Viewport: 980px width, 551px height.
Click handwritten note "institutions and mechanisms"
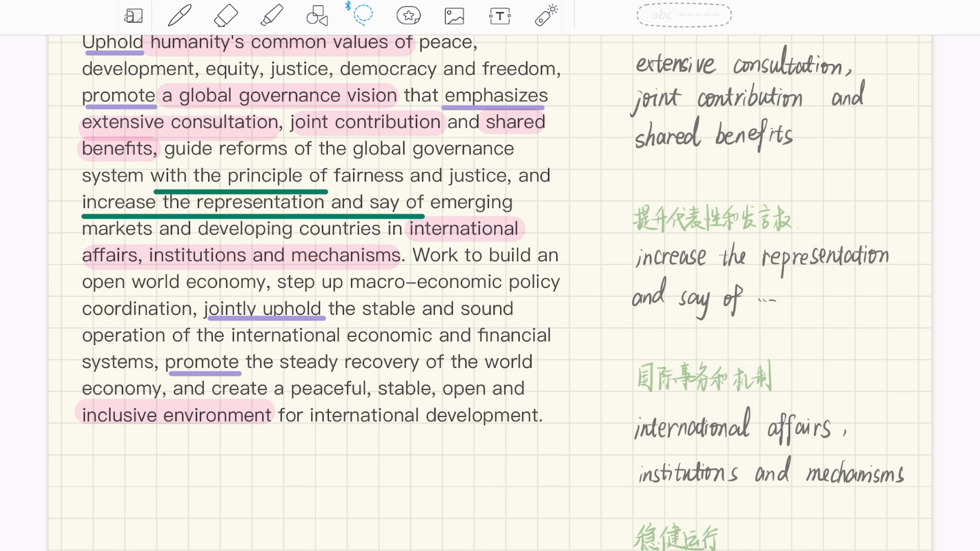(x=771, y=472)
